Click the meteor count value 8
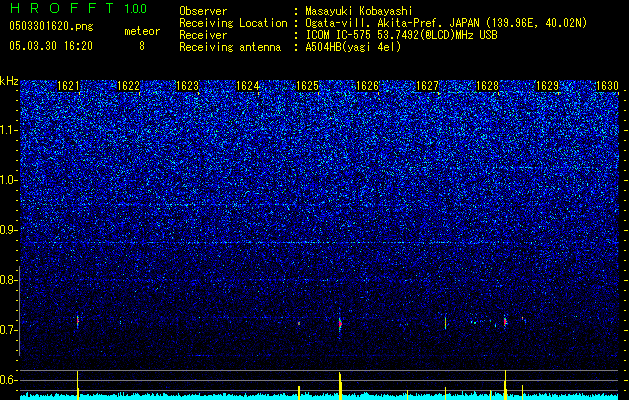The image size is (629, 400). [x=142, y=46]
